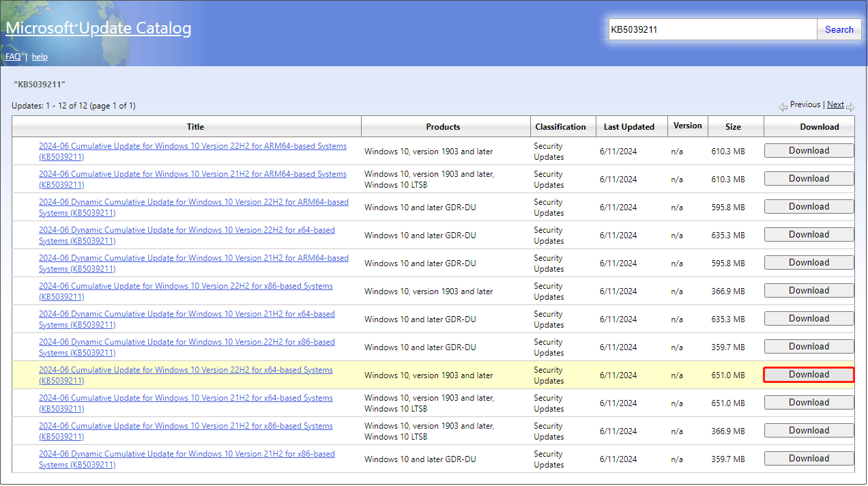Open the help link in the header

(40, 57)
